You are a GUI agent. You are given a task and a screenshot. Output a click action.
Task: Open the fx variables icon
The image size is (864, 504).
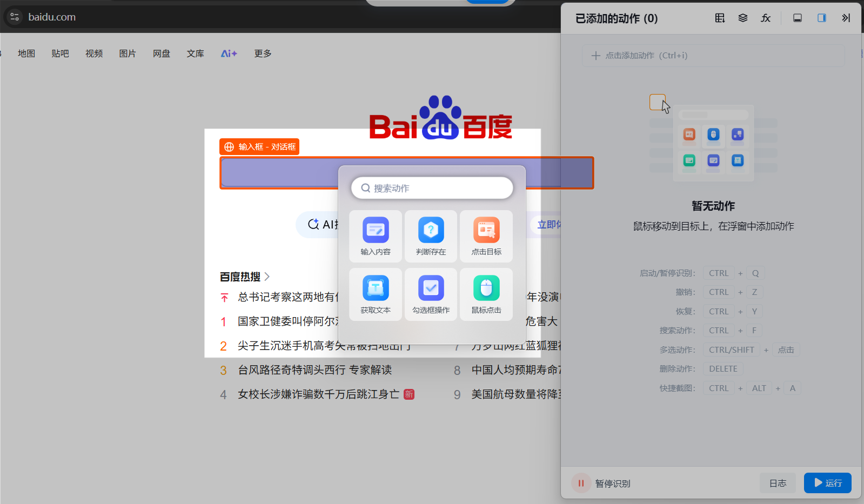pyautogui.click(x=766, y=18)
